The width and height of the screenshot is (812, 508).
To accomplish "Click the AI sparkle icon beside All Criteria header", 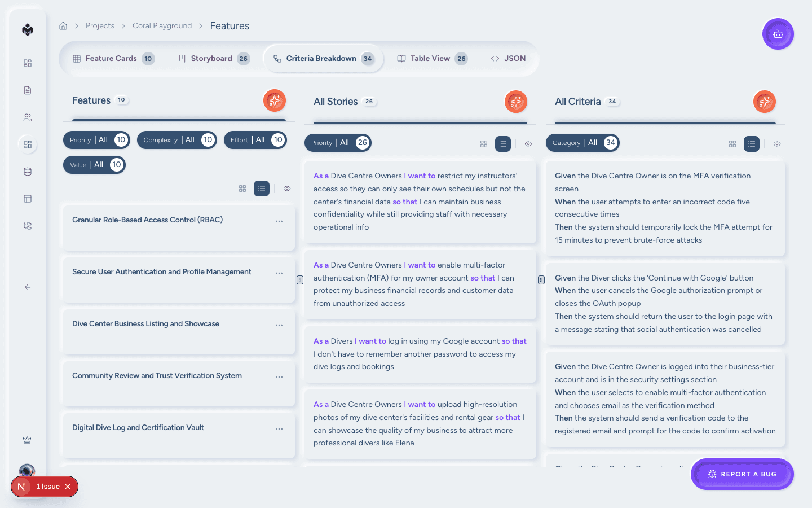I will (x=764, y=102).
